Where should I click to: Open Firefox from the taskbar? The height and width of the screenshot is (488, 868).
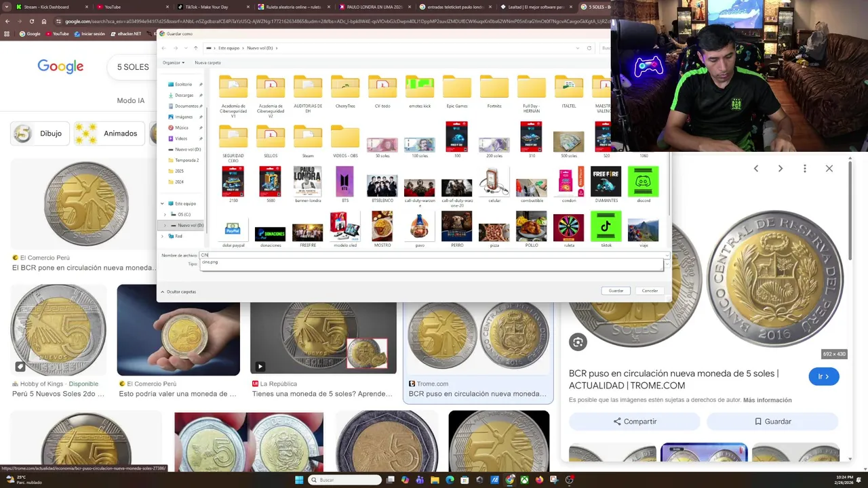pos(539,480)
